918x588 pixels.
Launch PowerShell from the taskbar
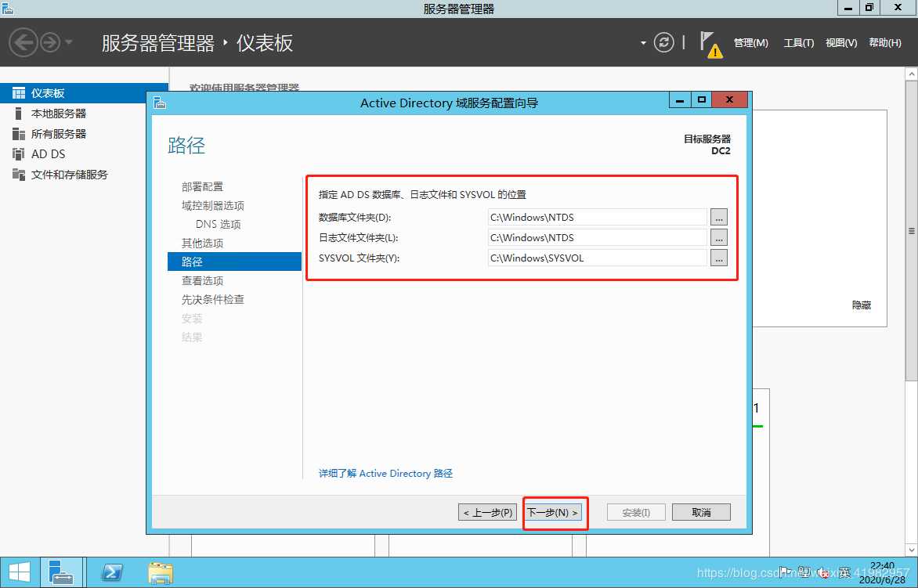112,572
